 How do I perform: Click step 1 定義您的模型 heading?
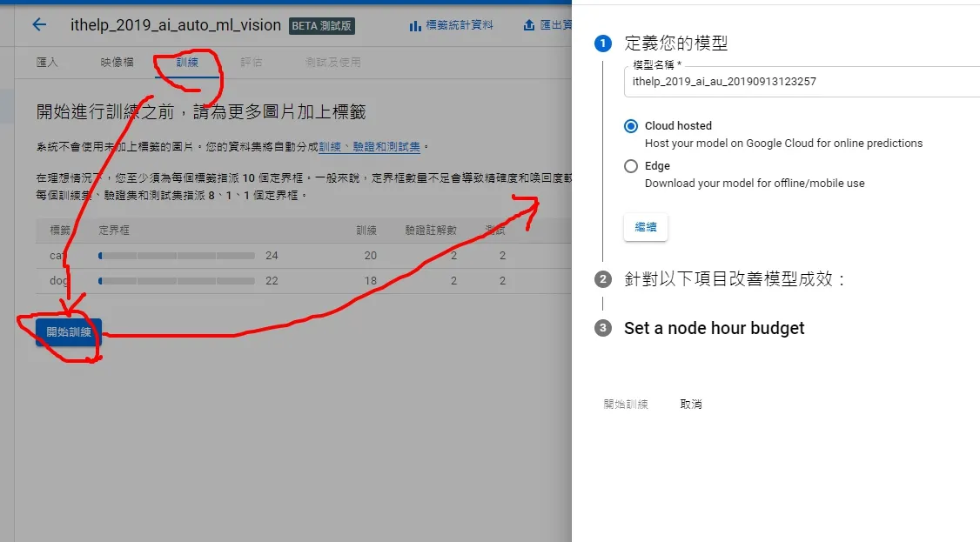675,43
